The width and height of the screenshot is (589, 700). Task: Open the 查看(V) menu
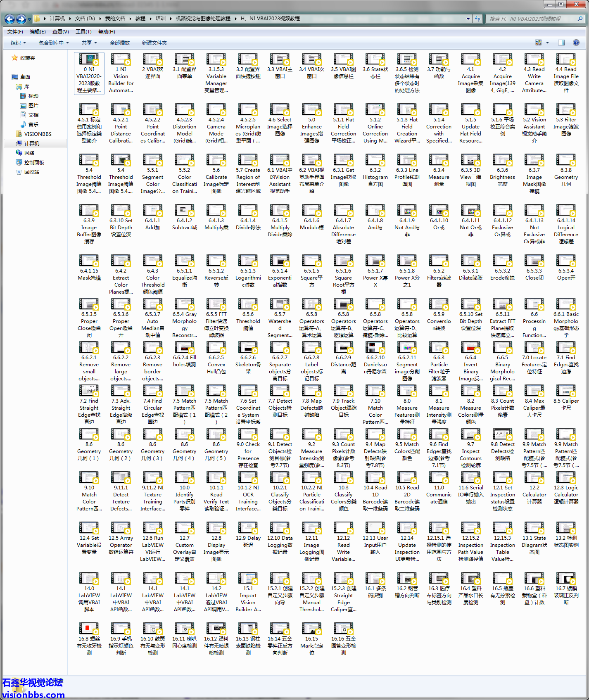[x=60, y=32]
